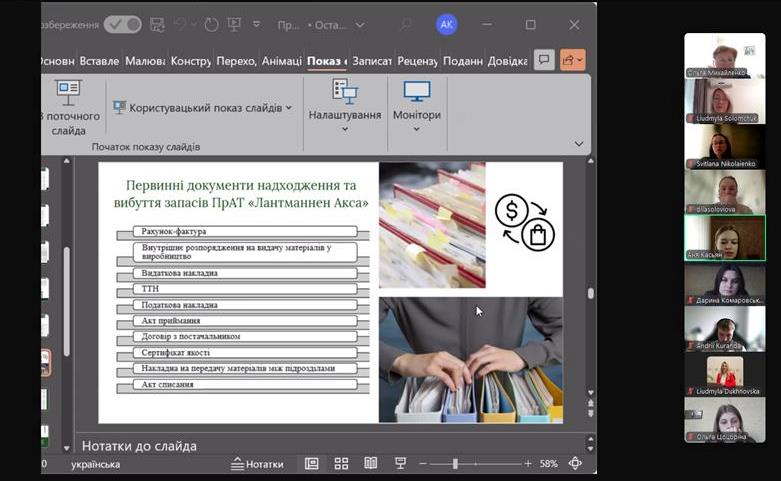Select Liudmyla Solomchuk video tile
This screenshot has width=781, height=481.
tap(725, 101)
